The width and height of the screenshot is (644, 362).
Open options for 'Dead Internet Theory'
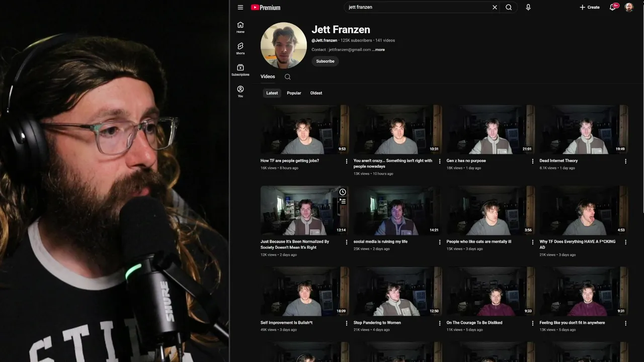click(625, 161)
